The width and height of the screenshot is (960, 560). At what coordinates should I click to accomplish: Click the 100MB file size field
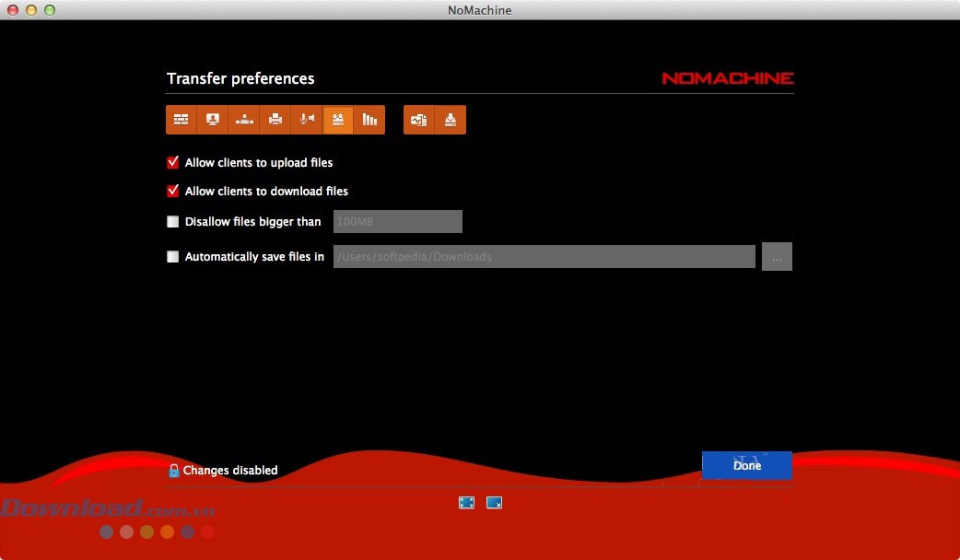click(x=397, y=222)
